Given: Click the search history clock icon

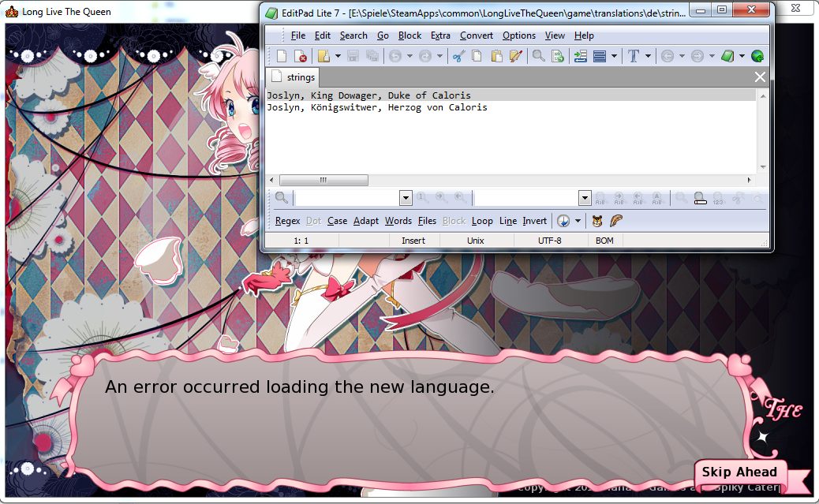Looking at the screenshot, I should coord(563,221).
